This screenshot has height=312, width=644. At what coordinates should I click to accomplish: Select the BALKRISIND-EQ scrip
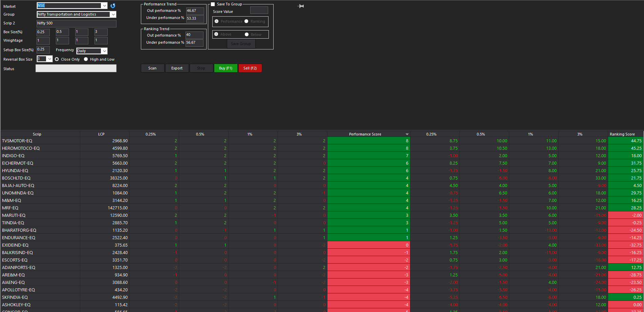tap(17, 253)
